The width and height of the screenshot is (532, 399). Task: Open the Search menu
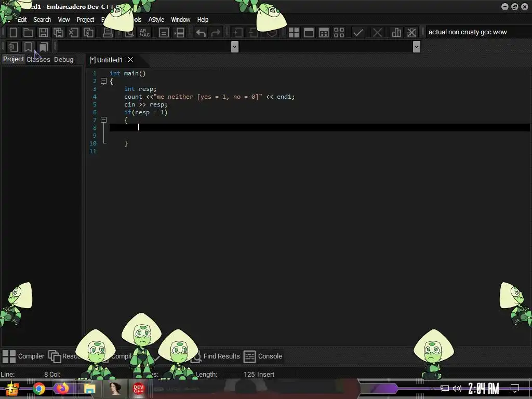coord(42,20)
